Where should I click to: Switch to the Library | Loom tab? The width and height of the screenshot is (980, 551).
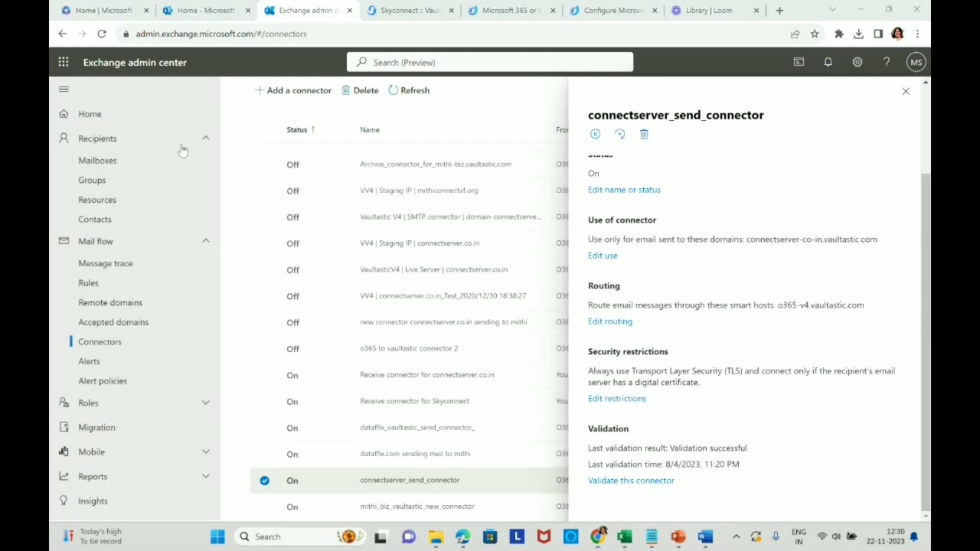[715, 10]
